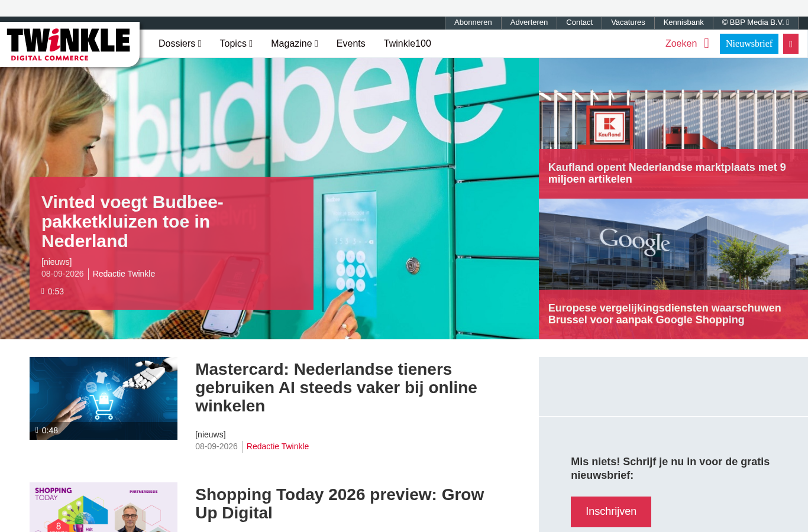This screenshot has width=808, height=532.
Task: Open the Shopping Today preview thumbnail
Action: point(104,507)
